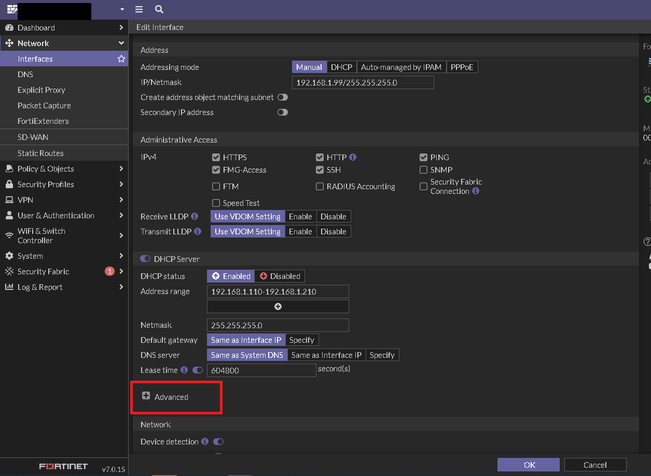Turn off the DHCP Server toggle
651x476 pixels.
pyautogui.click(x=146, y=259)
